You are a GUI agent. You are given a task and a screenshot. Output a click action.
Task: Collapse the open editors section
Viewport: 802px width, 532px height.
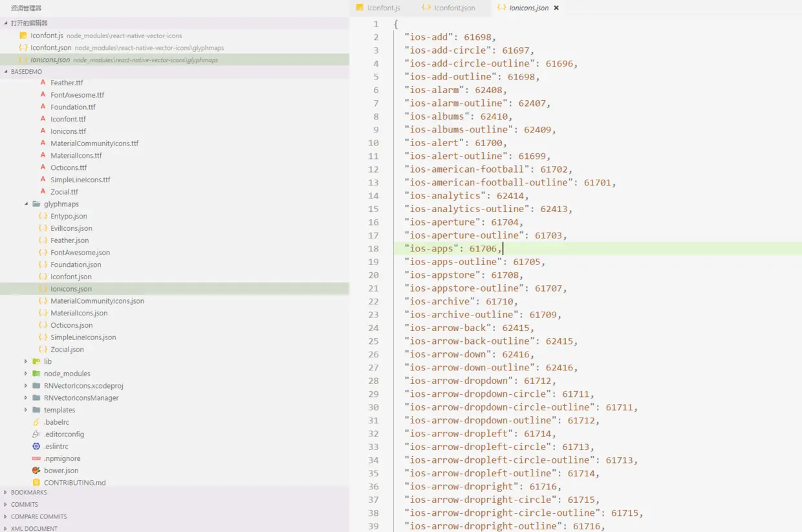6,23
